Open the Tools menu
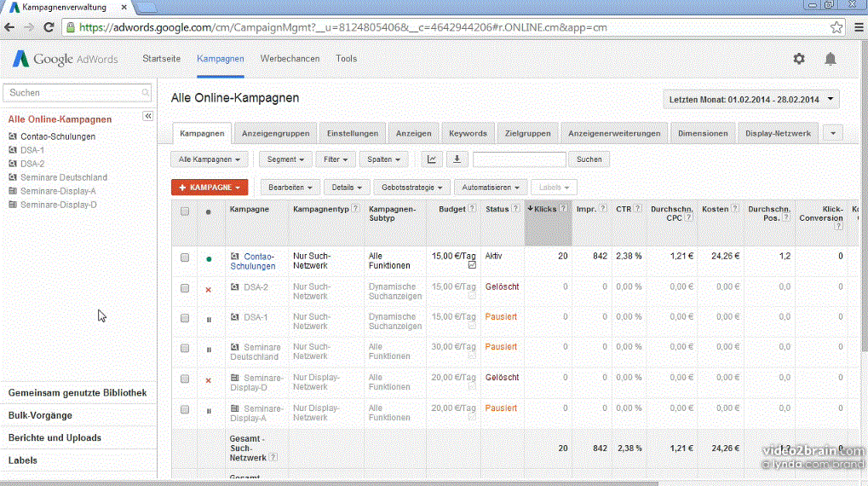This screenshot has width=868, height=486. [346, 58]
